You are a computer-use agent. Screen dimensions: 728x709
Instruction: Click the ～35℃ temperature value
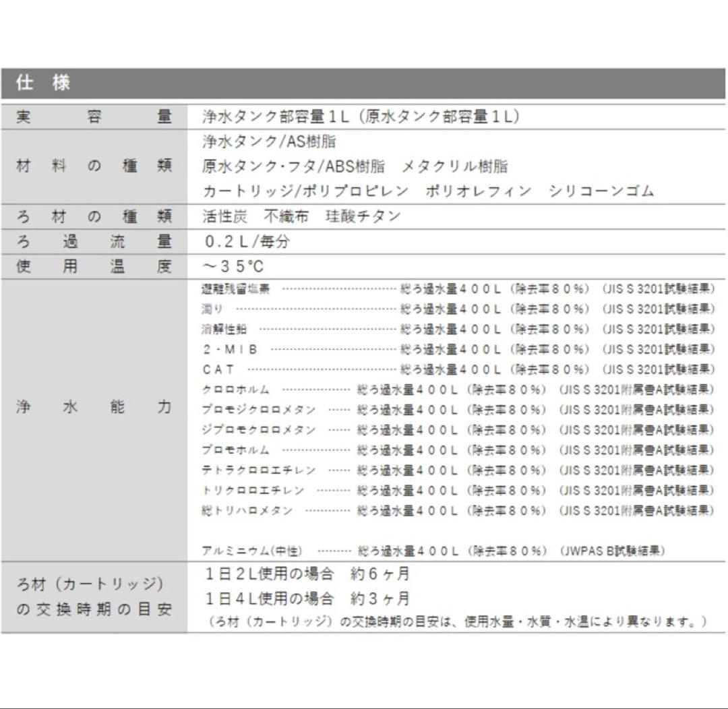click(x=233, y=267)
